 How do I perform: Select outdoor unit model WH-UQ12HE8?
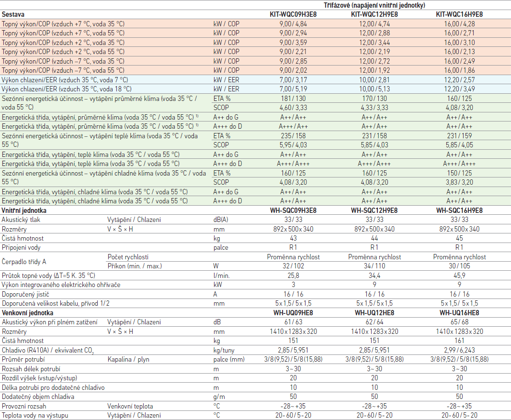point(374,313)
